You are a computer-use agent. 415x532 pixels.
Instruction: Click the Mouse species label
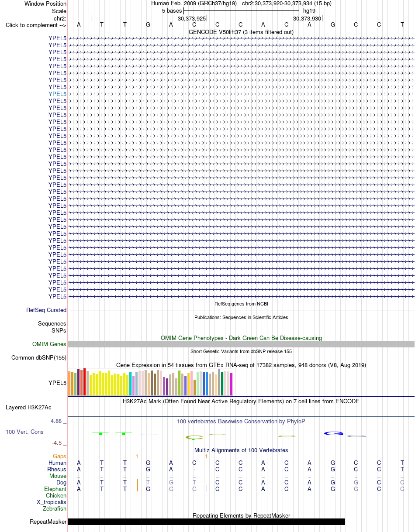[x=58, y=476]
